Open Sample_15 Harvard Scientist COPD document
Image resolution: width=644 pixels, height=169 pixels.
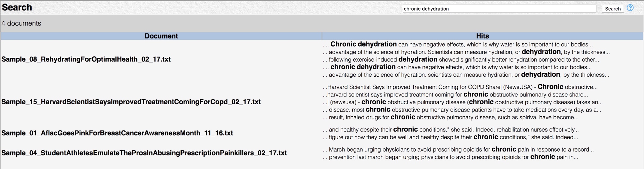click(131, 102)
